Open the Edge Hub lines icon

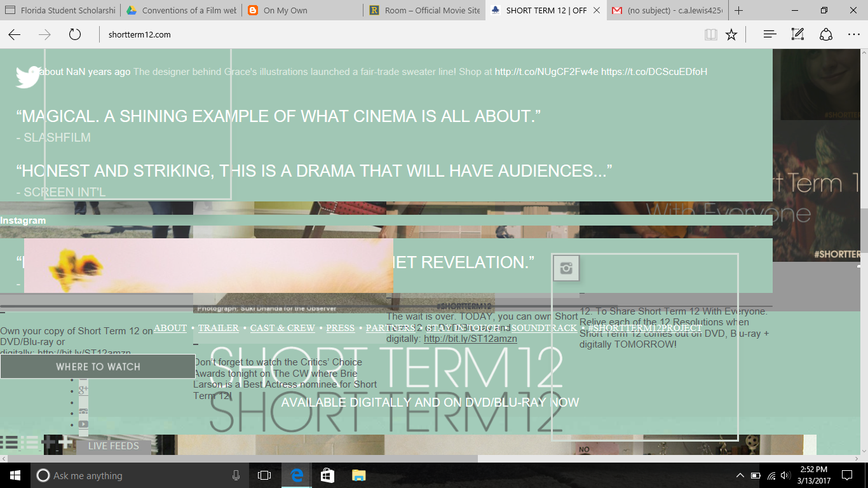click(x=770, y=35)
